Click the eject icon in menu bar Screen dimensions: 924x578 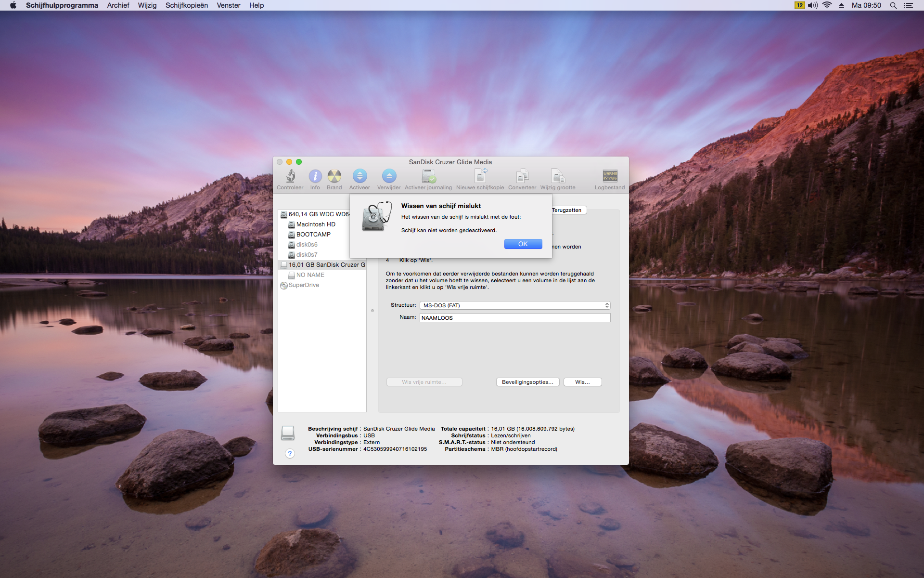tap(841, 5)
